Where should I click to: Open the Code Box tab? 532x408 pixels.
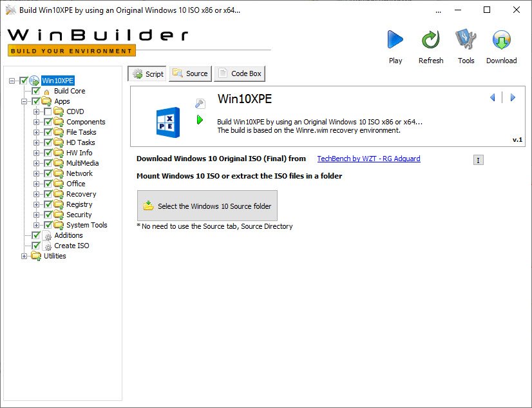(x=240, y=73)
